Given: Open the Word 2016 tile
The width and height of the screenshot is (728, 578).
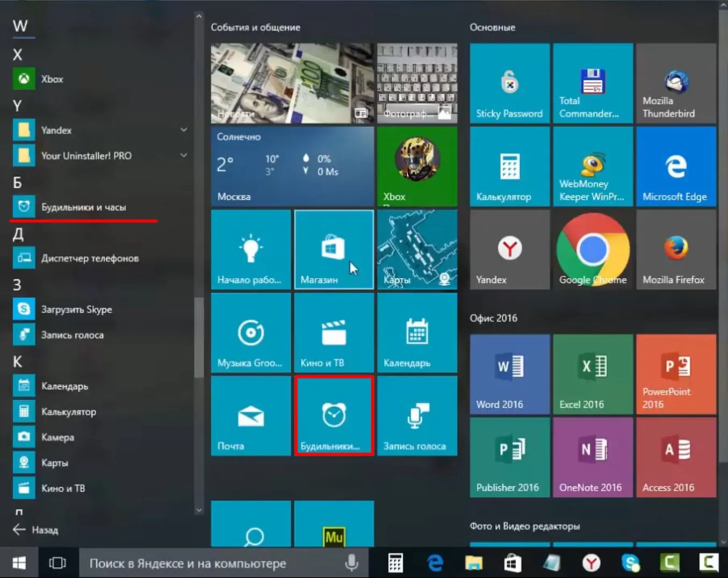Looking at the screenshot, I should (x=510, y=374).
